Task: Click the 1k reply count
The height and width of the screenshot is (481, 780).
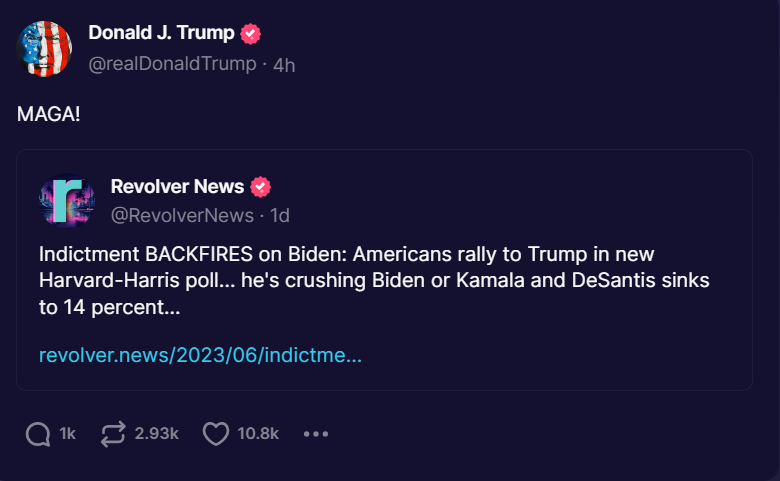Action: point(68,434)
